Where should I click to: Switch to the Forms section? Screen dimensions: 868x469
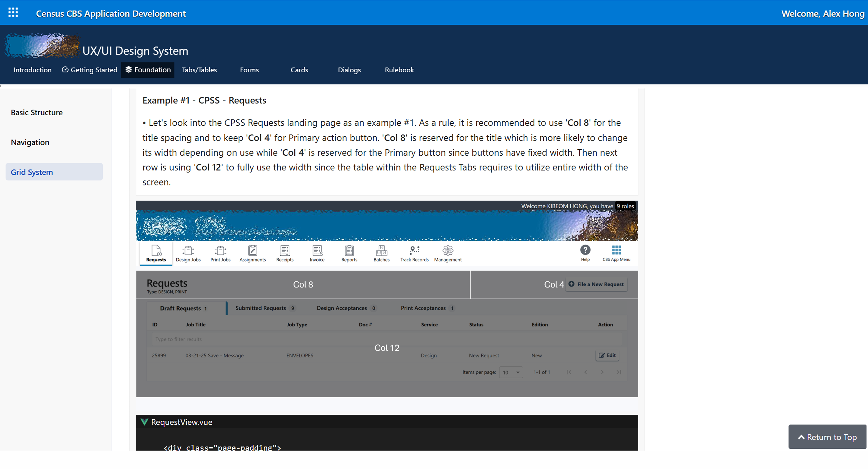pos(249,70)
